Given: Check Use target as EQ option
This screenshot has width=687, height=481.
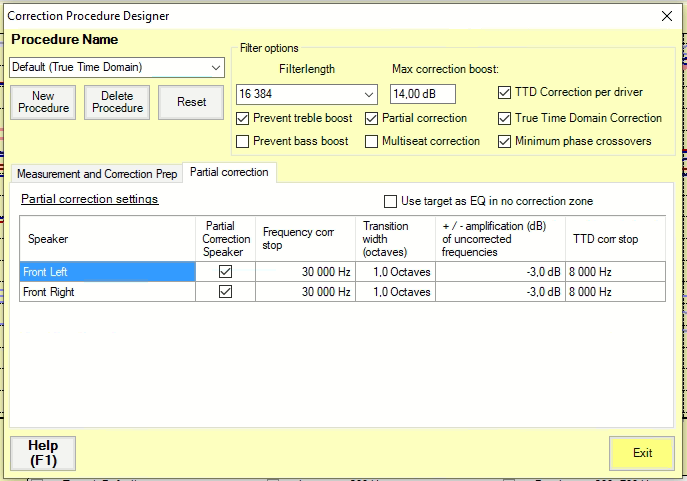Looking at the screenshot, I should coord(391,201).
